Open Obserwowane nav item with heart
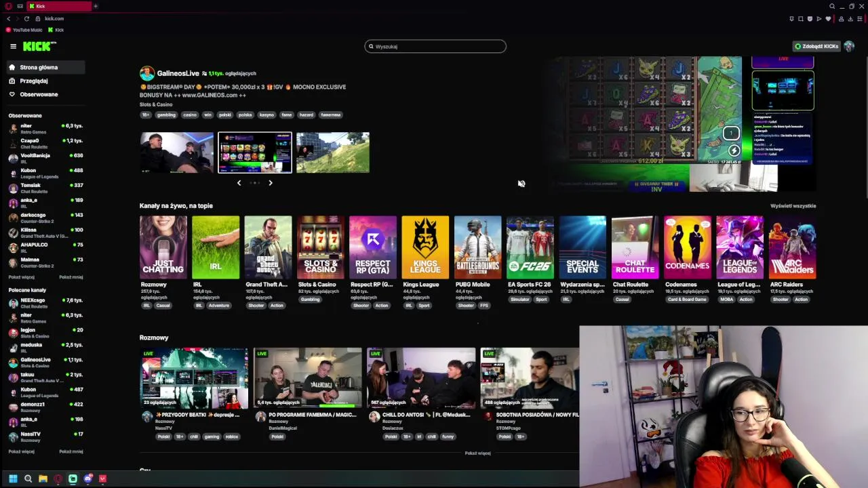 click(x=45, y=94)
